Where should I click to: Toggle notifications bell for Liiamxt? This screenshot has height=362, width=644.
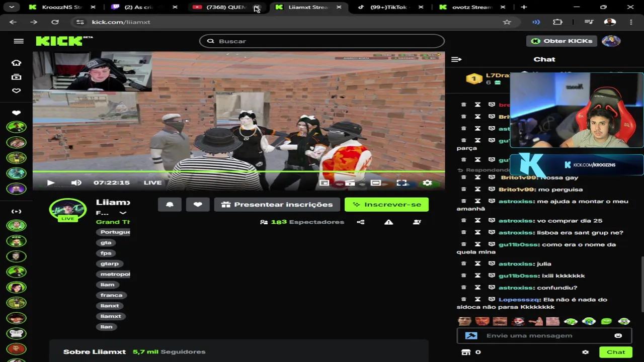pyautogui.click(x=170, y=205)
